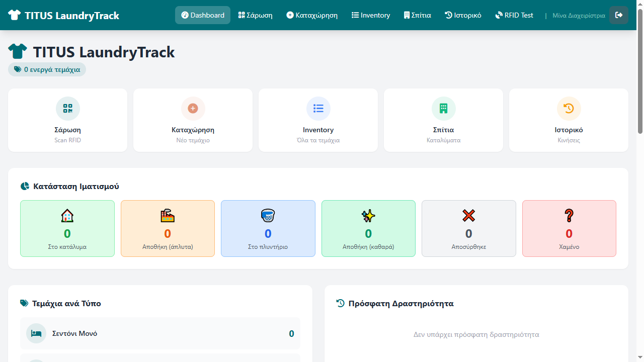Click the Τεμάχια ανά Τύπο section heading
The image size is (644, 362).
pos(66,304)
